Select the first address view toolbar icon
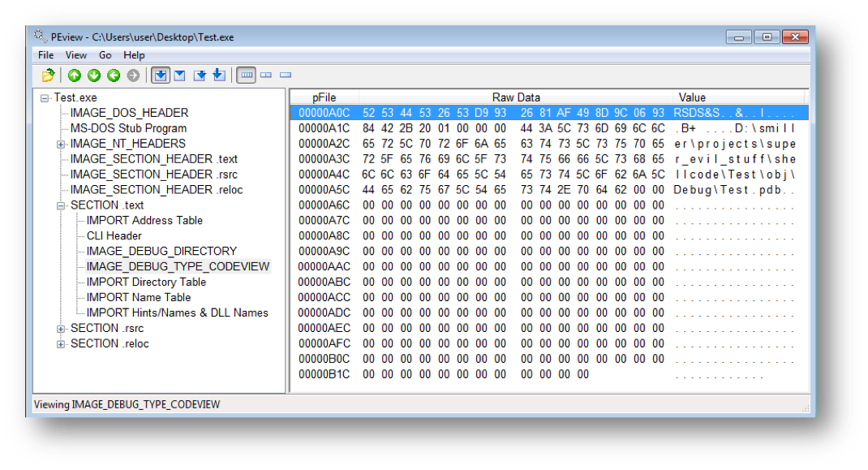 [161, 75]
